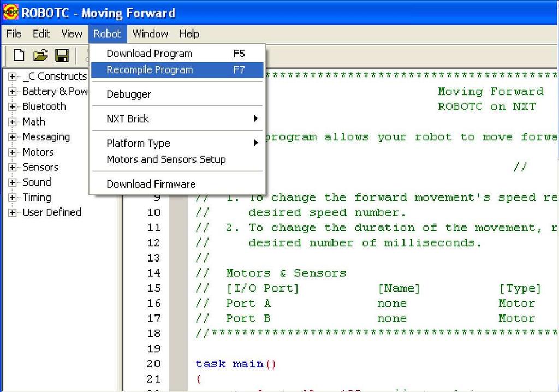Click the 'Motors & Sensors' comment text
The width and height of the screenshot is (559, 392).
click(286, 273)
